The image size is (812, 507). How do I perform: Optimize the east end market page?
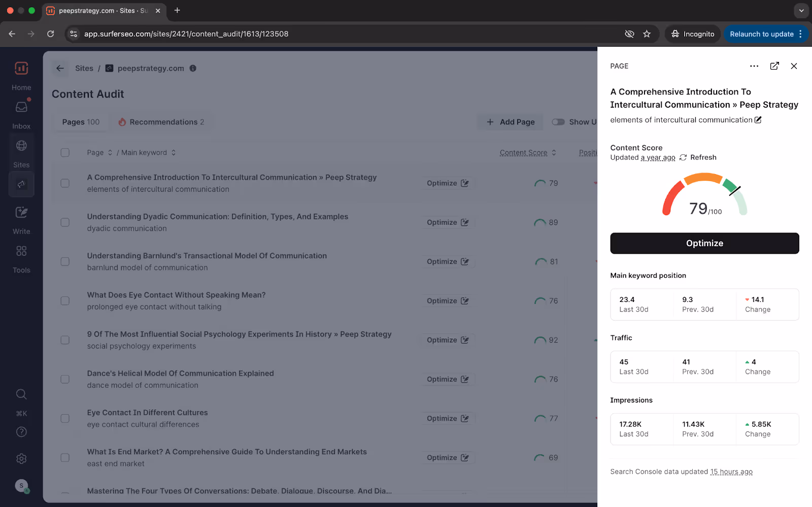[x=448, y=458]
